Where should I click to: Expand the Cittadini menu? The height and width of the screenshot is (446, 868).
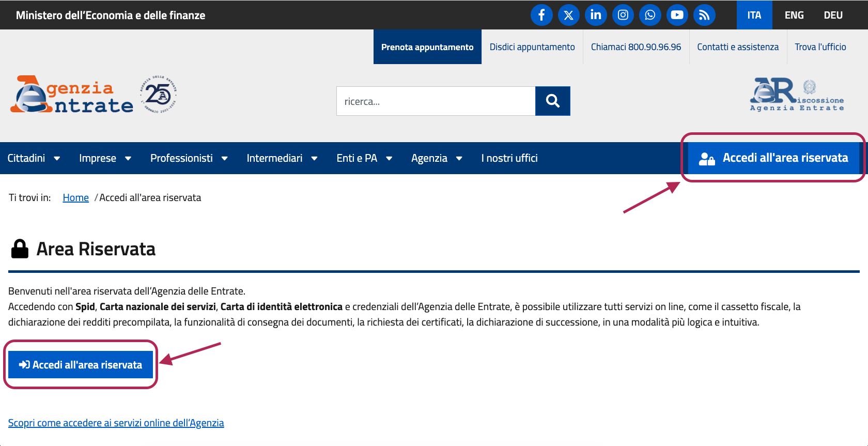click(x=34, y=158)
